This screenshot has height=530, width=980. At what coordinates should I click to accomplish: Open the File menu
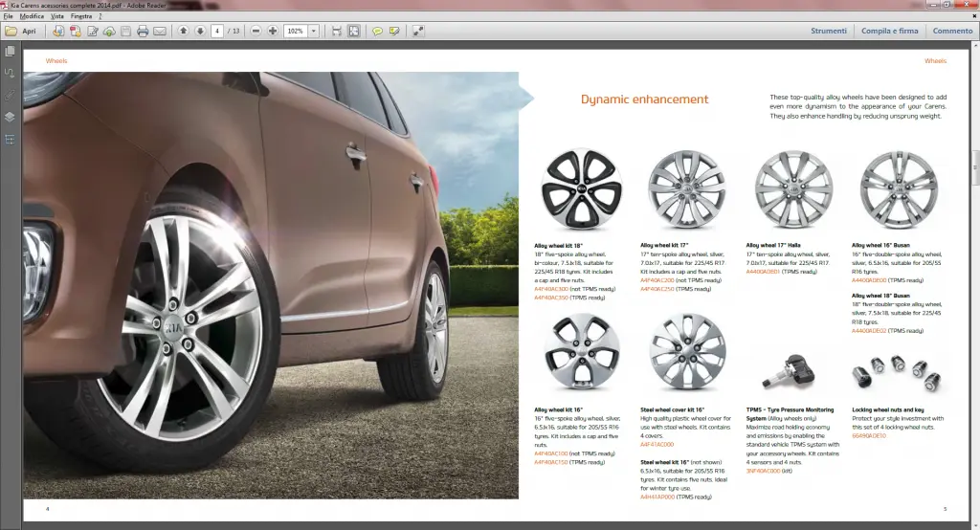point(8,16)
